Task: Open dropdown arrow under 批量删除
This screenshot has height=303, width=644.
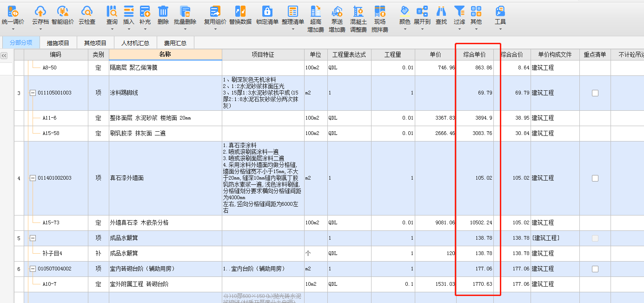Action: pos(185,29)
